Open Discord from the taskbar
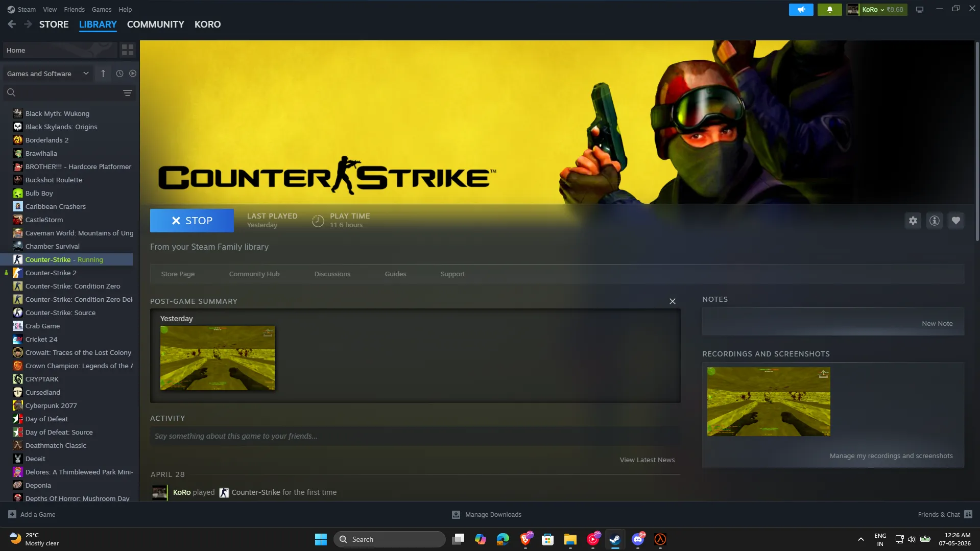The width and height of the screenshot is (980, 551). [638, 539]
